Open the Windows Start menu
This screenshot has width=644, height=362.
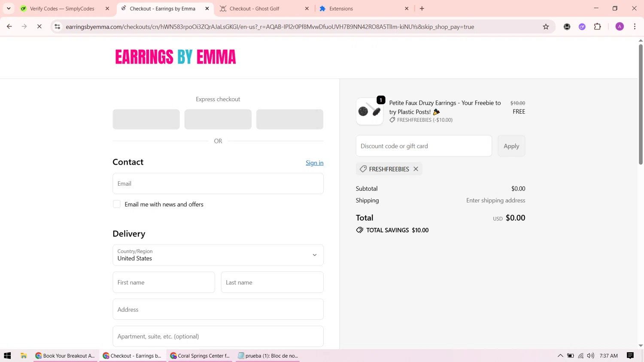(7, 356)
